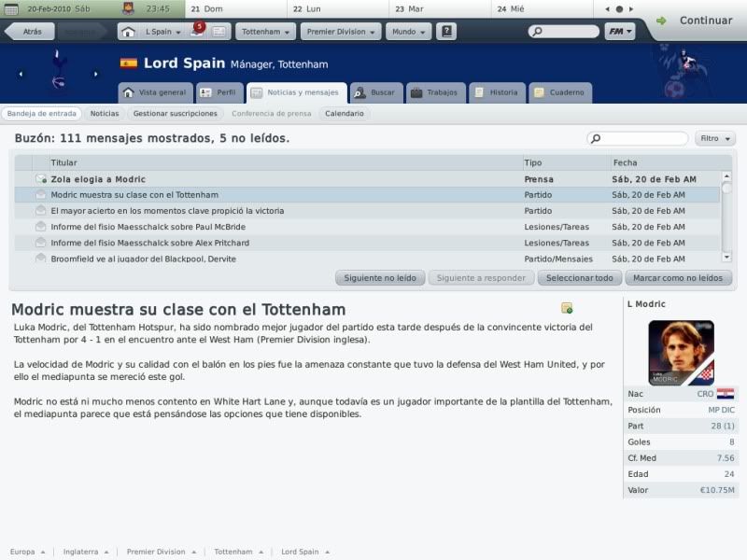Open the Historia tab

(x=498, y=92)
